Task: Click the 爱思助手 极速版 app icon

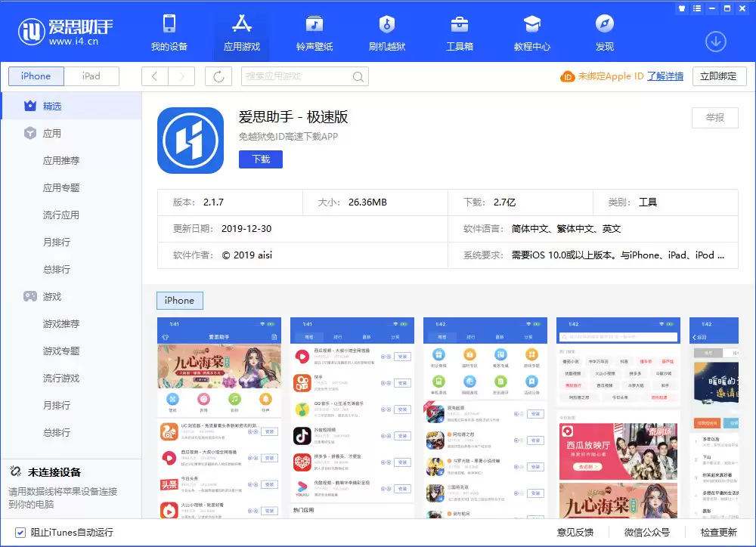Action: point(191,141)
